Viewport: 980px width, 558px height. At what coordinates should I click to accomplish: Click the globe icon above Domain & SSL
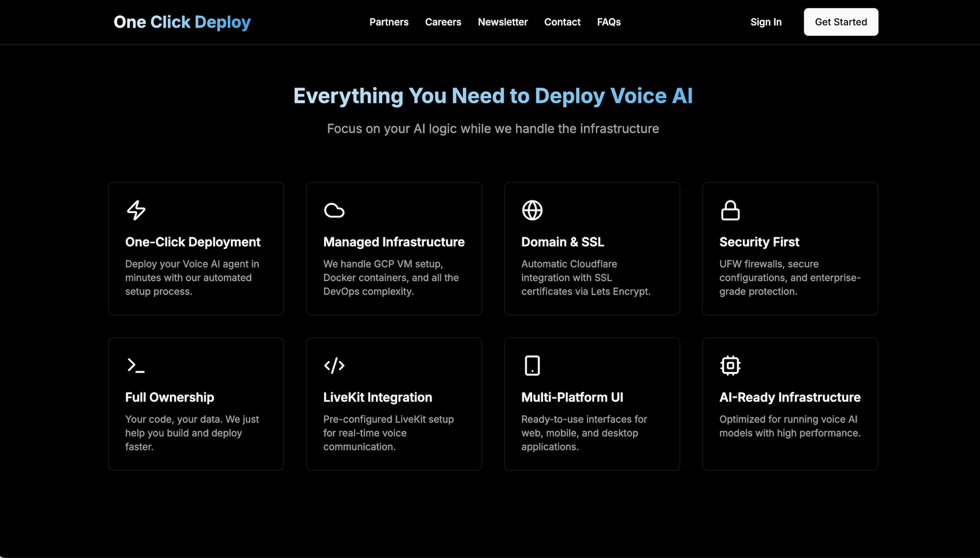[532, 210]
